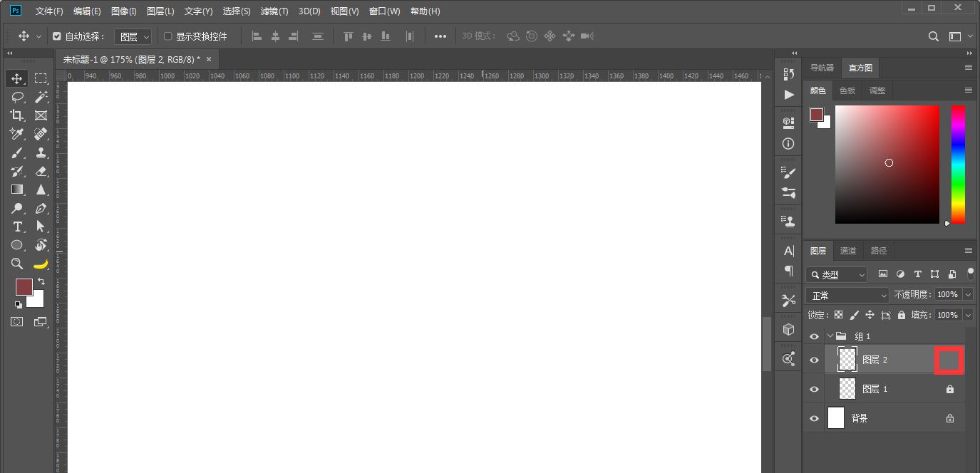Uncheck the 自动选择 checkbox
Viewport: 980px width, 473px height.
(58, 36)
